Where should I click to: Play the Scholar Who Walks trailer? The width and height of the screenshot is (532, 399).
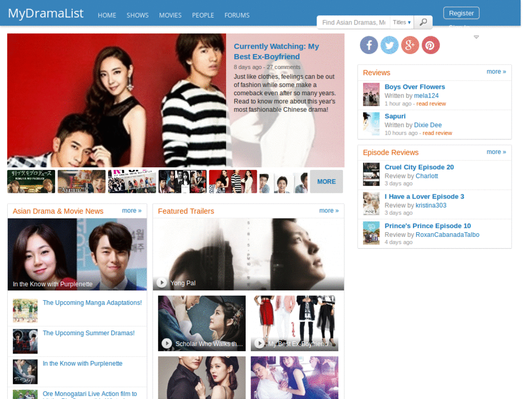[x=166, y=343]
